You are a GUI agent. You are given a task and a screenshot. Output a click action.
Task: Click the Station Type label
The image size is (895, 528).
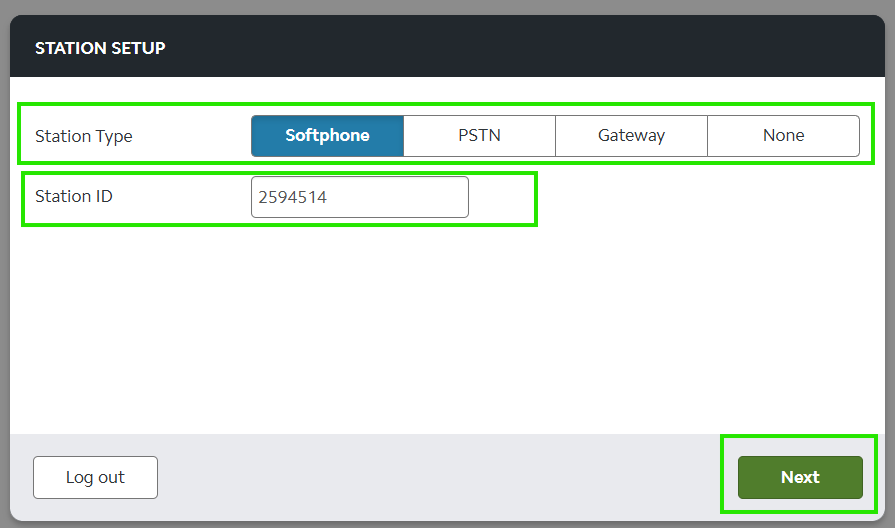[x=84, y=136]
